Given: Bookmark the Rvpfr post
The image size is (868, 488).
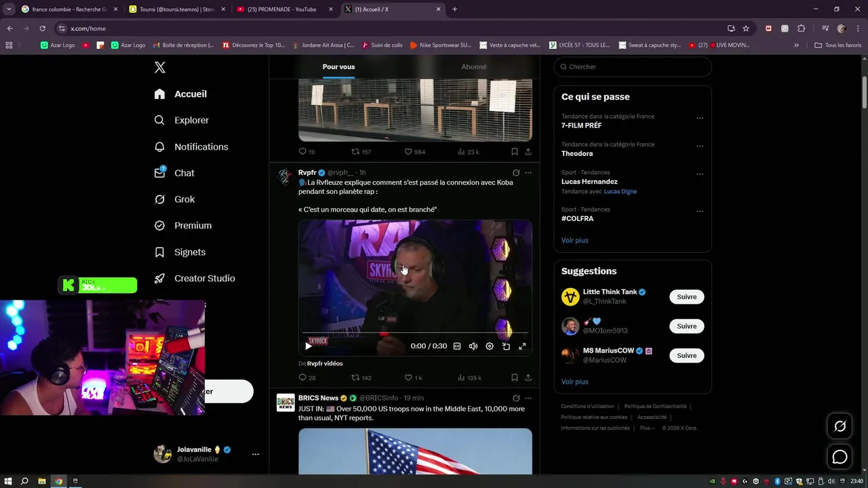Looking at the screenshot, I should click(x=515, y=378).
